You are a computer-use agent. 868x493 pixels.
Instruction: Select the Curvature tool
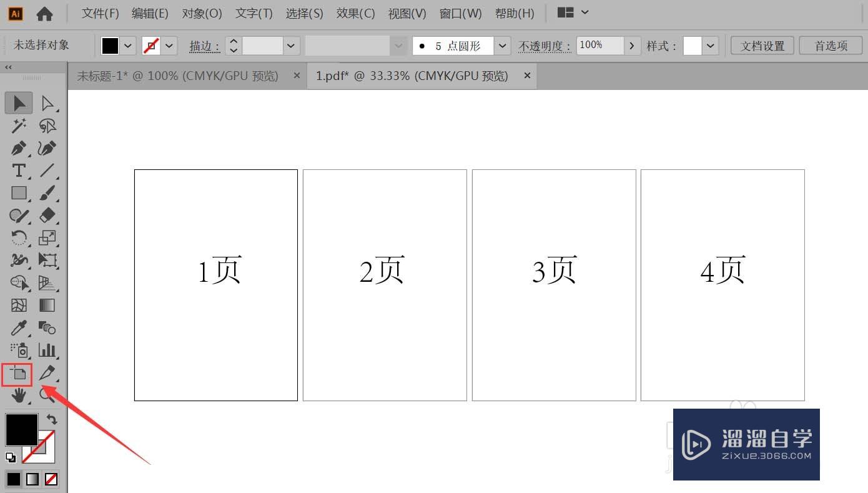(x=47, y=148)
